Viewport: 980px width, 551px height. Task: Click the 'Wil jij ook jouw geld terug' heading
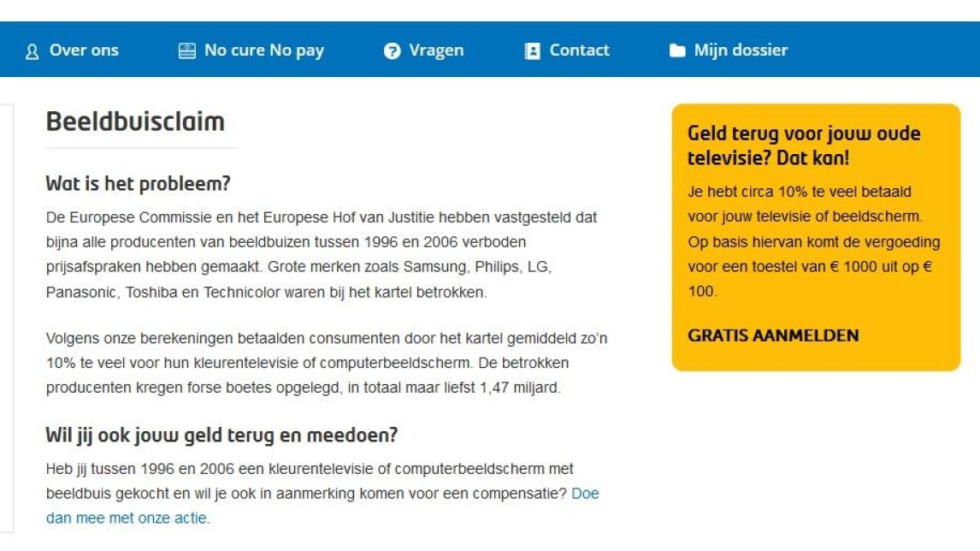(221, 435)
